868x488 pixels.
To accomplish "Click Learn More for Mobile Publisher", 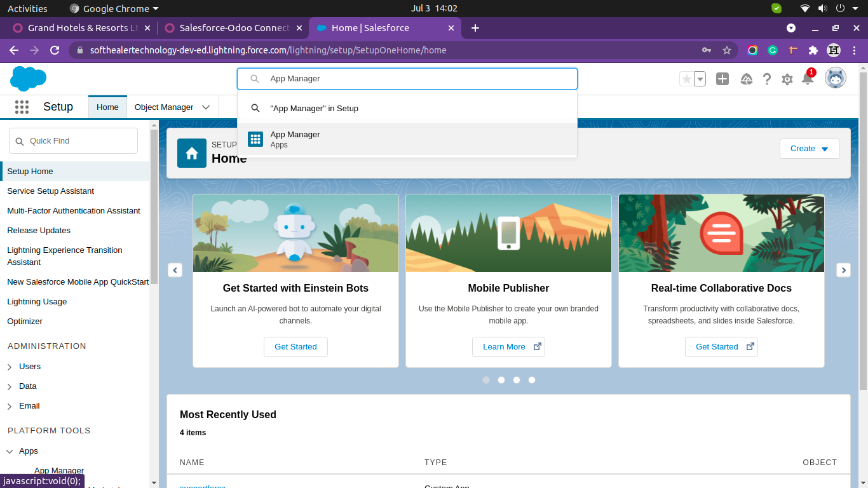I will (x=508, y=347).
